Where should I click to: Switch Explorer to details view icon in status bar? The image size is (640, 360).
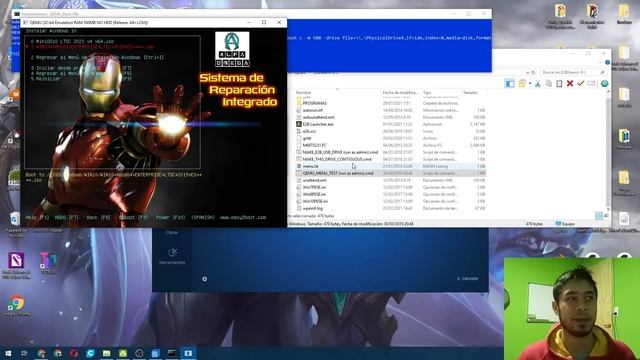599,216
